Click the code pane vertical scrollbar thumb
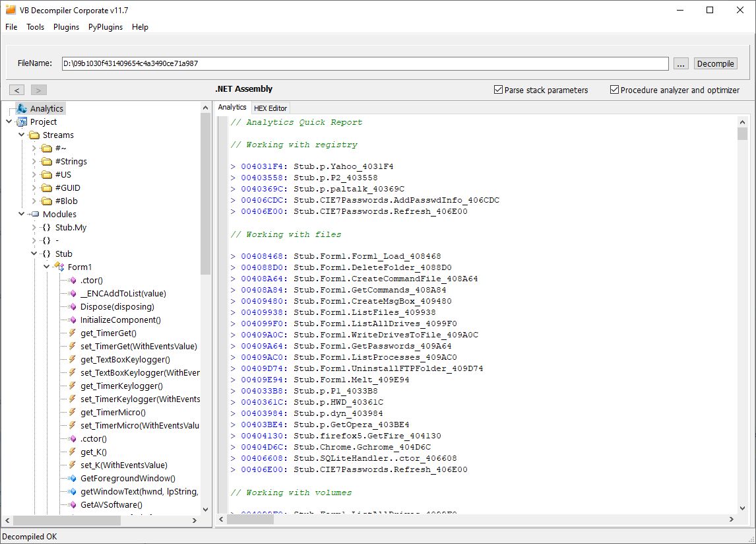The width and height of the screenshot is (756, 544). click(742, 134)
